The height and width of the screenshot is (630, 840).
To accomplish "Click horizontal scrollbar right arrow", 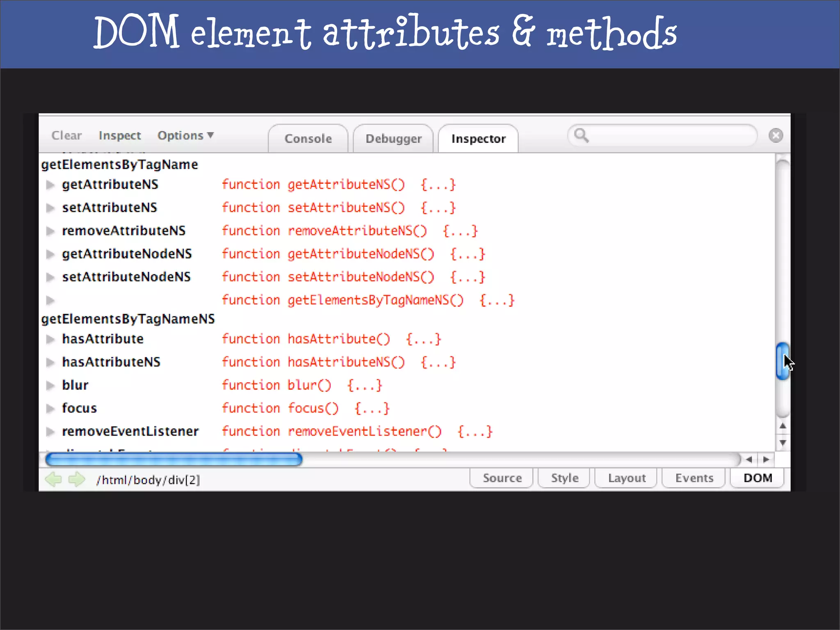I will click(x=766, y=459).
